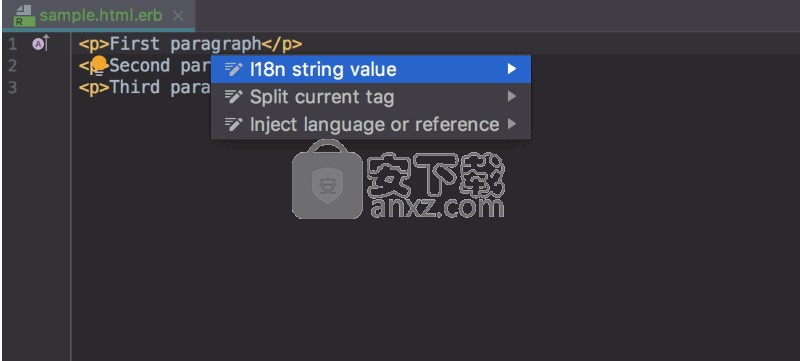Choose Split current tag from the popup
This screenshot has width=800, height=361.
pos(371,96)
